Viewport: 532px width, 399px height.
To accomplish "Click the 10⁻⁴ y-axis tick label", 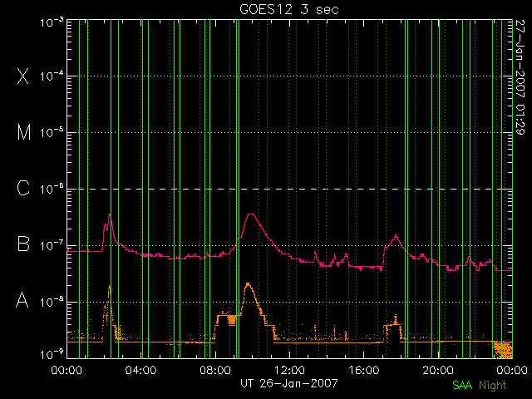I will [52, 76].
